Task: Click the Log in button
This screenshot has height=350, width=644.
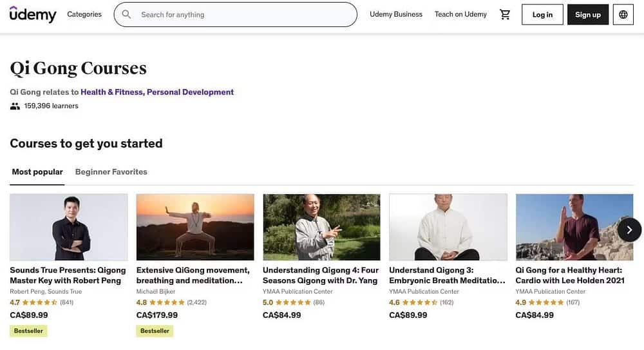Action: click(542, 15)
